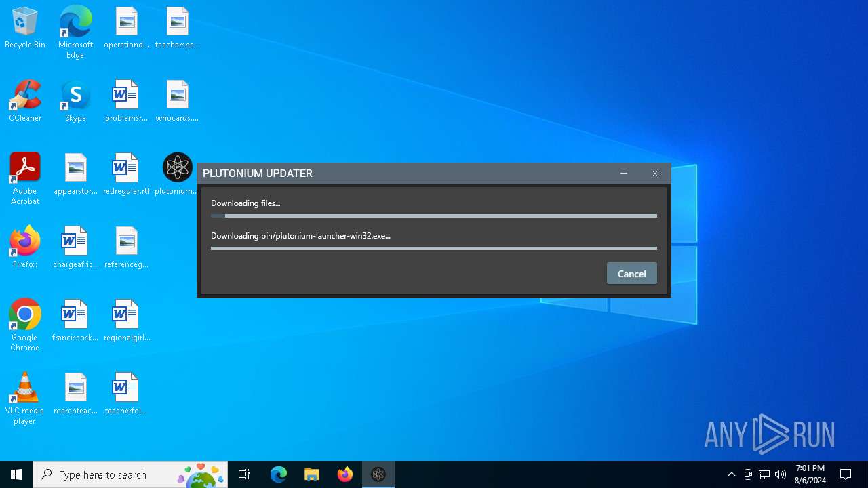Select the Firefox desktop shortcut
Screen dimensions: 868x488
tap(25, 248)
